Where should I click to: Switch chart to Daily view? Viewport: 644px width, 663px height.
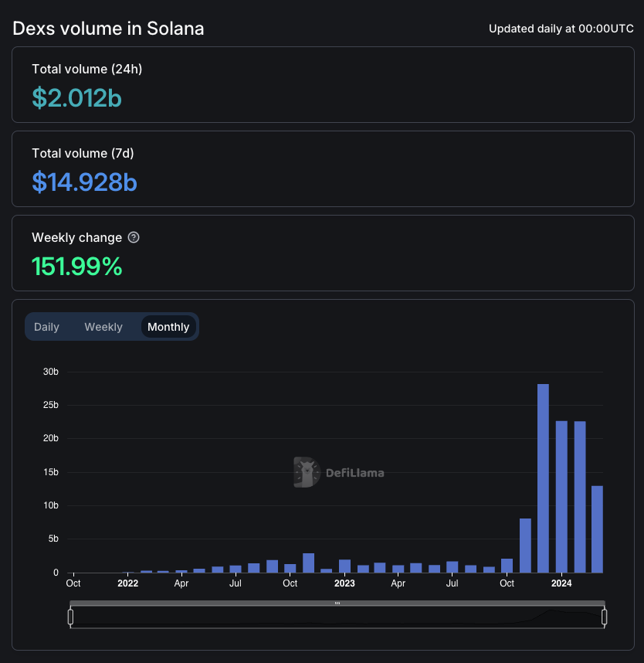tap(46, 327)
